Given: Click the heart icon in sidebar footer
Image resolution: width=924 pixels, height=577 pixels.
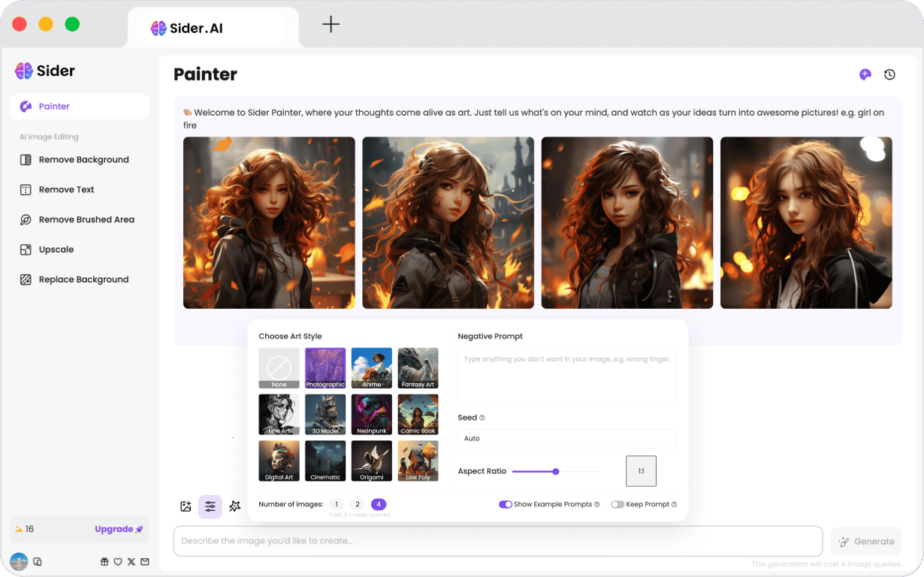Looking at the screenshot, I should pos(118,561).
